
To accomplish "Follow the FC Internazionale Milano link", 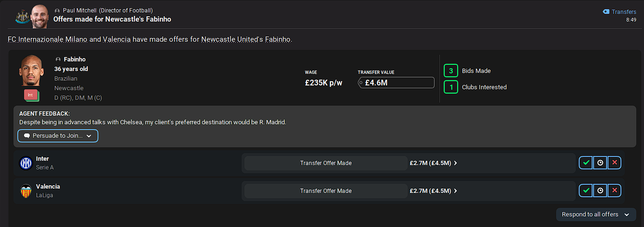I will coord(54,39).
